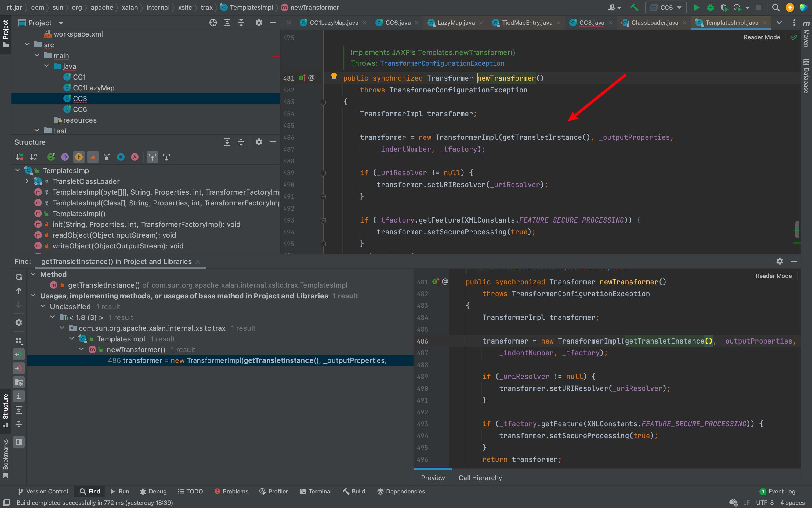This screenshot has width=812, height=508.
Task: Toggle sort by visibility in Structure
Action: (x=19, y=157)
